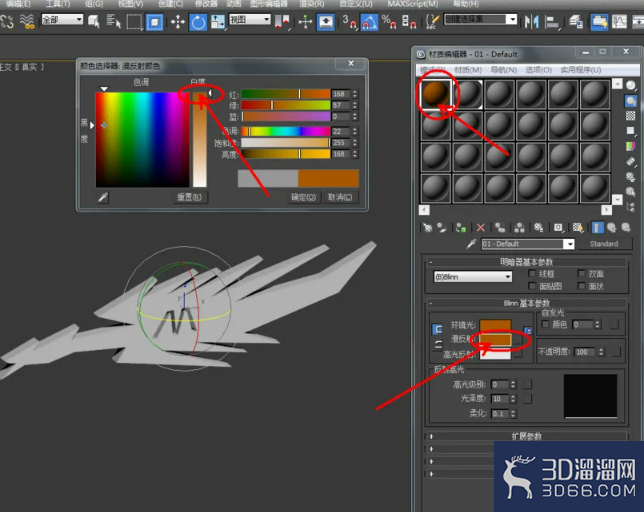Toggle ambient-diffuse color lock button
Screen dimensions: 644x512
[437, 329]
